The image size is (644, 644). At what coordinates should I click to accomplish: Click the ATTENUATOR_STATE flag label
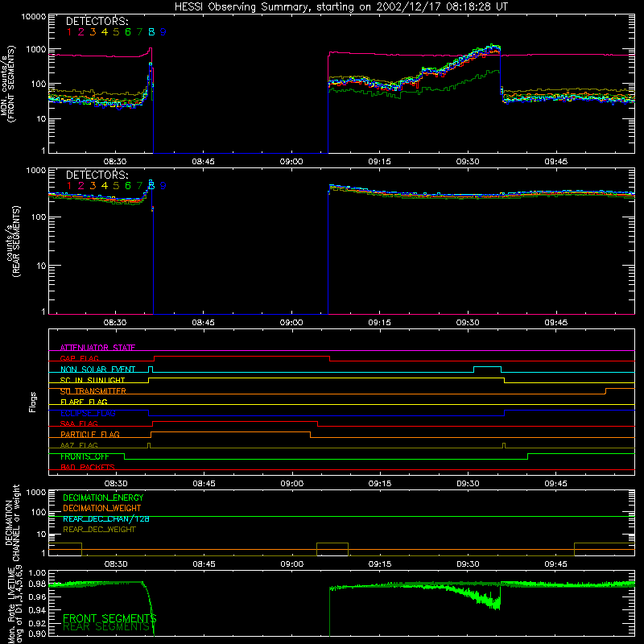pyautogui.click(x=97, y=348)
